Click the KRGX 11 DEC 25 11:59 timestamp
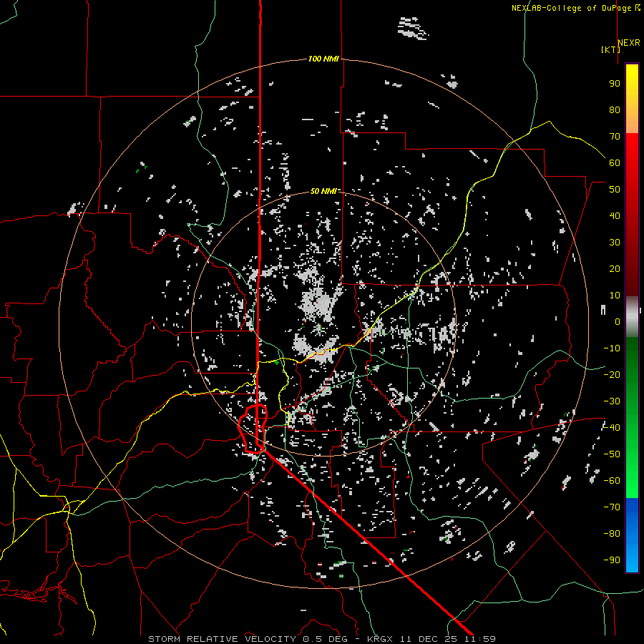The image size is (644, 644). [431, 639]
